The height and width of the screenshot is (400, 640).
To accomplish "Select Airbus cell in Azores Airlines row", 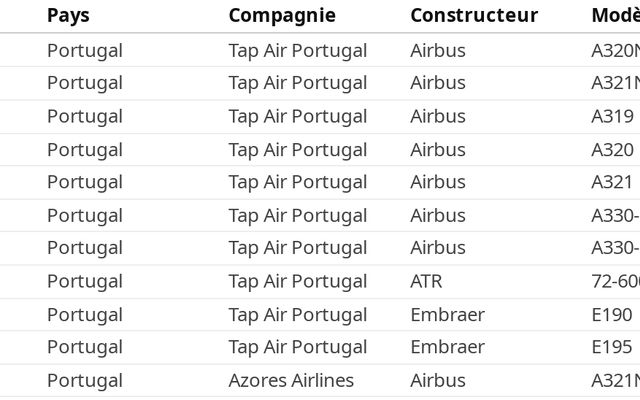I will pyautogui.click(x=438, y=380).
